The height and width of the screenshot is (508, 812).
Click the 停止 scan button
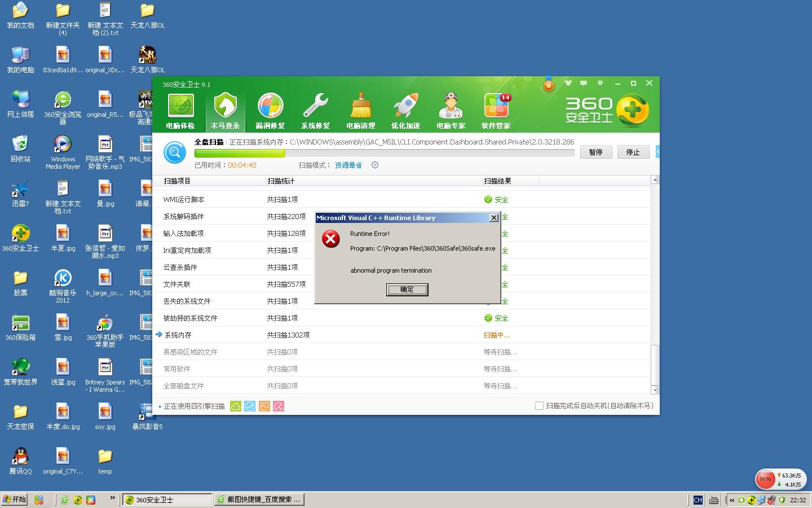633,152
